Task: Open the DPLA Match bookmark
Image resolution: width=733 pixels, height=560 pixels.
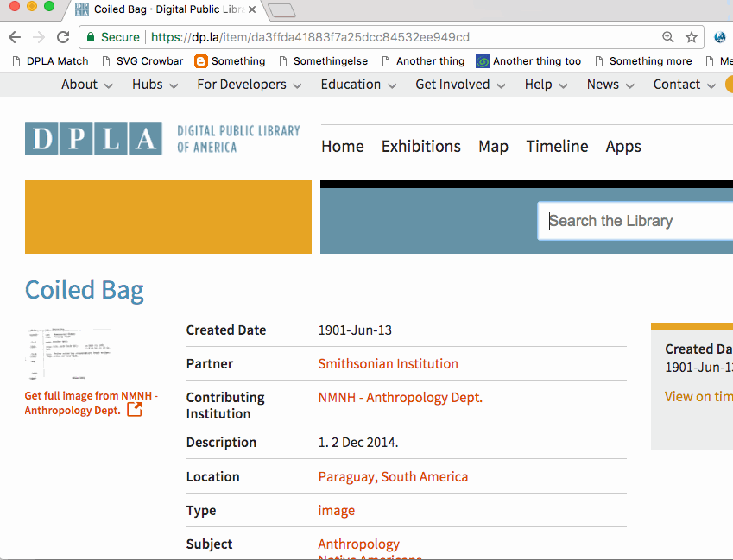Action: 50,61
